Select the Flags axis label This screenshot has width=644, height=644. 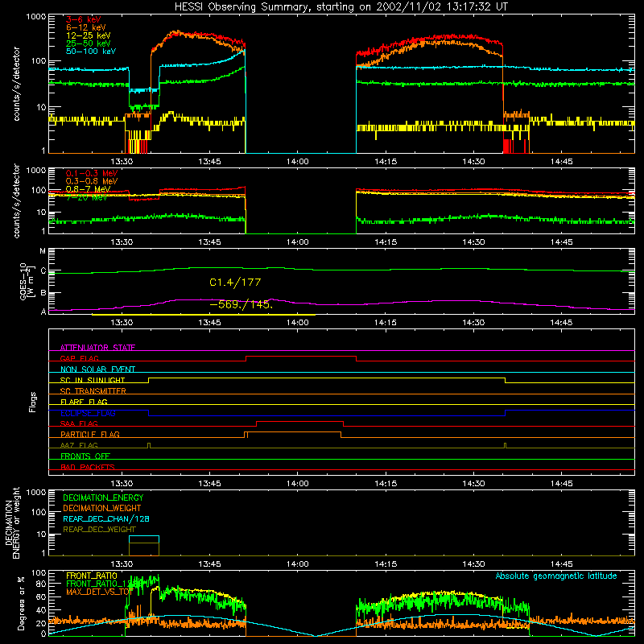[33, 402]
